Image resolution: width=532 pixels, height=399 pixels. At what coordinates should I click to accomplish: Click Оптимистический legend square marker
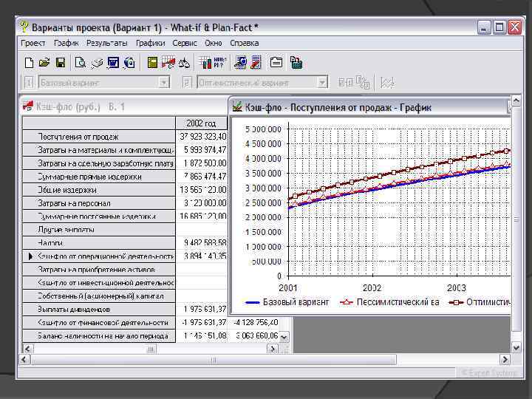[x=456, y=302]
